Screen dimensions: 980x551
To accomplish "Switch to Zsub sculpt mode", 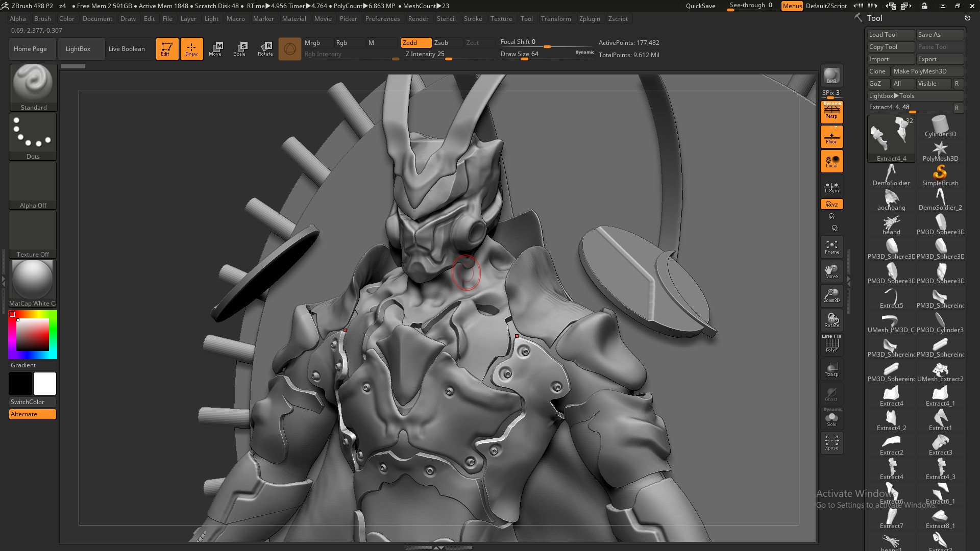I will (447, 43).
